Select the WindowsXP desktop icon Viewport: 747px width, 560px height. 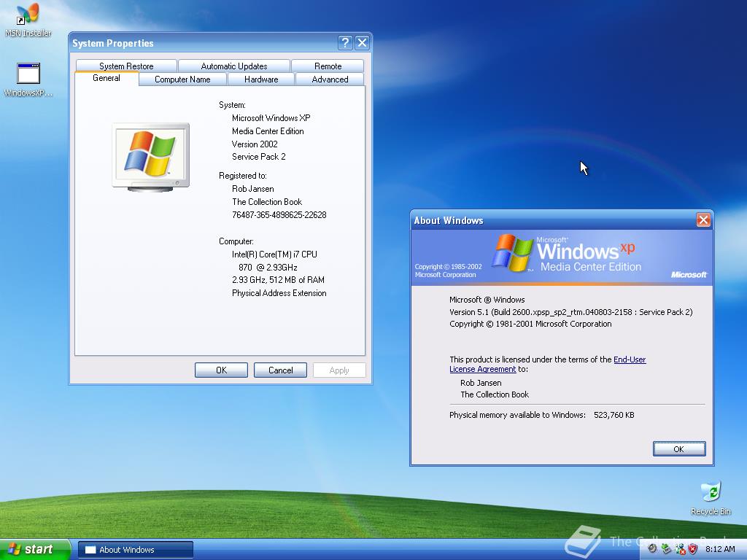point(28,79)
